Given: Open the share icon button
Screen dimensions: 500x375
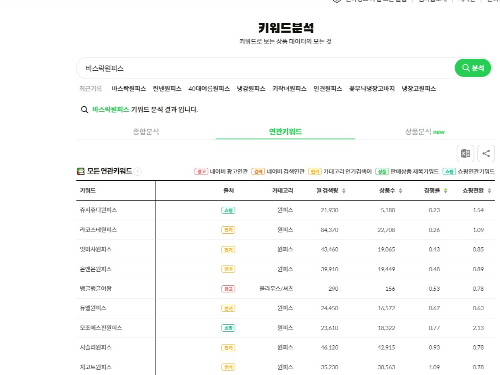Looking at the screenshot, I should click(486, 153).
